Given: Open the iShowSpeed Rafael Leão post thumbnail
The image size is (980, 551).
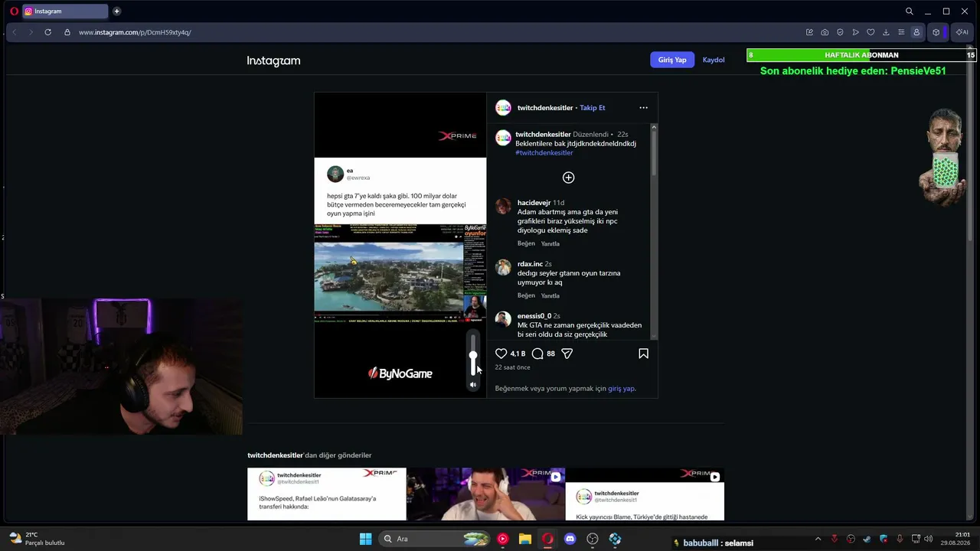Looking at the screenshot, I should tap(327, 494).
